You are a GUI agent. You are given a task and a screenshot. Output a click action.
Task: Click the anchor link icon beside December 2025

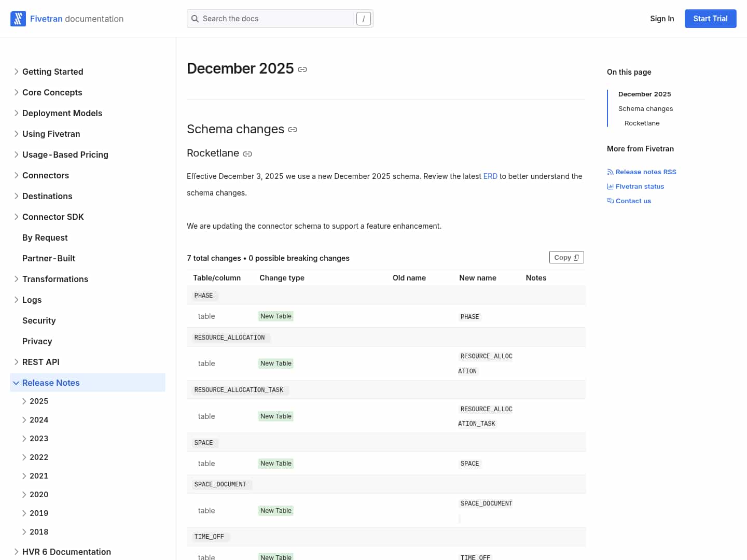click(x=302, y=69)
